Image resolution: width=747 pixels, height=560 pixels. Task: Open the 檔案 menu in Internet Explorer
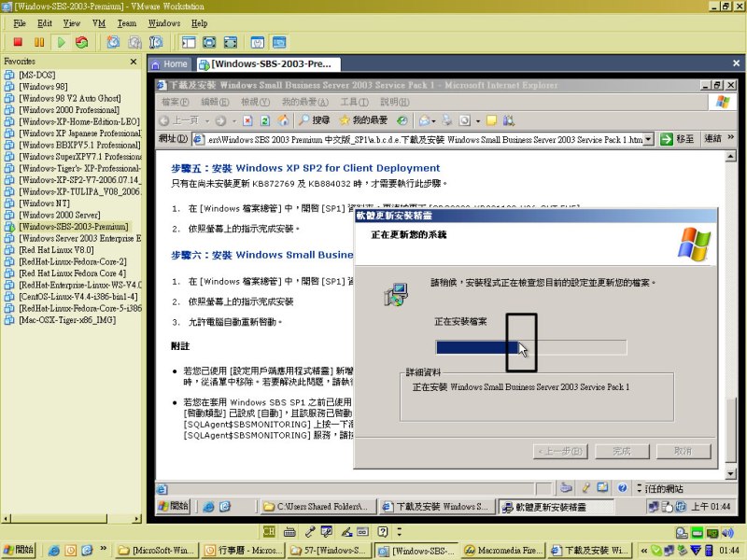pos(175,102)
